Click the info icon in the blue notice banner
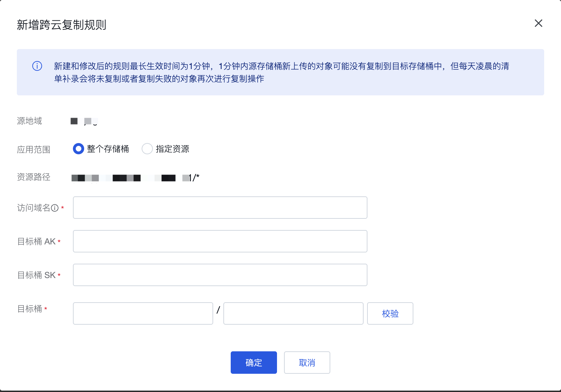The width and height of the screenshot is (561, 392). 37,66
